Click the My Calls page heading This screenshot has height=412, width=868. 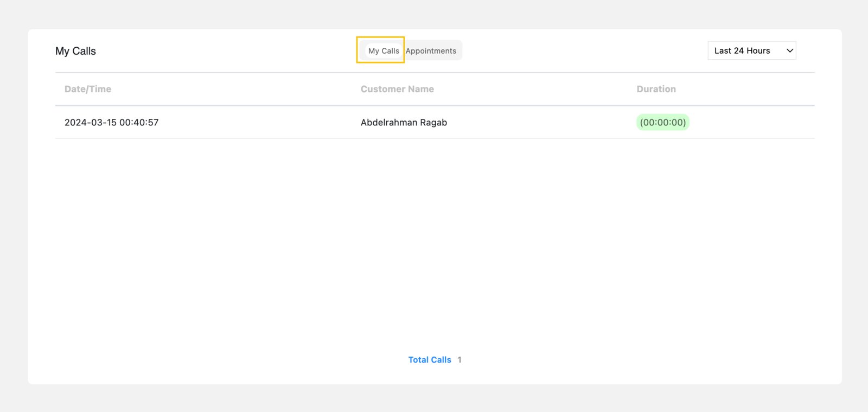point(75,51)
